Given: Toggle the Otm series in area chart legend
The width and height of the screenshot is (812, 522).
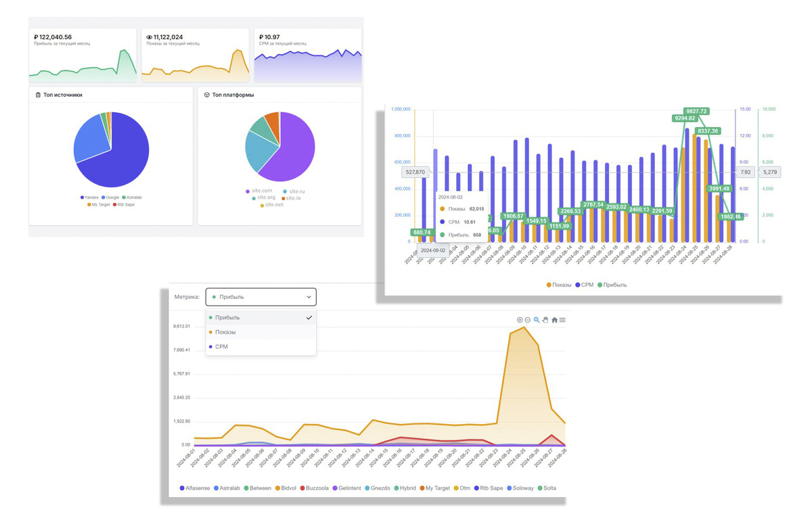Looking at the screenshot, I should click(x=461, y=488).
